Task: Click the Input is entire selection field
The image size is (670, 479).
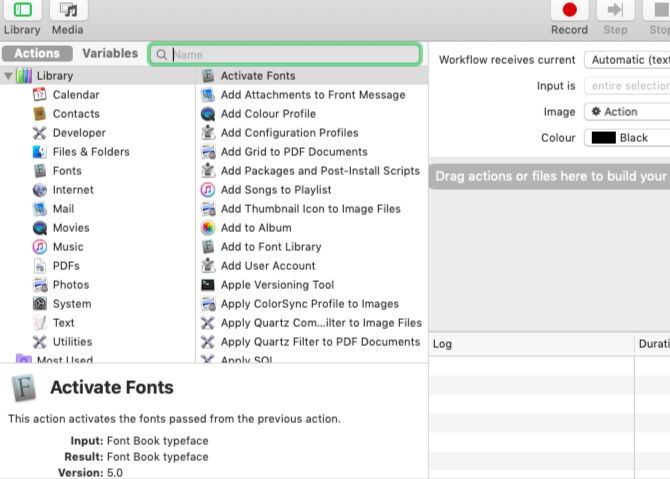Action: point(626,86)
